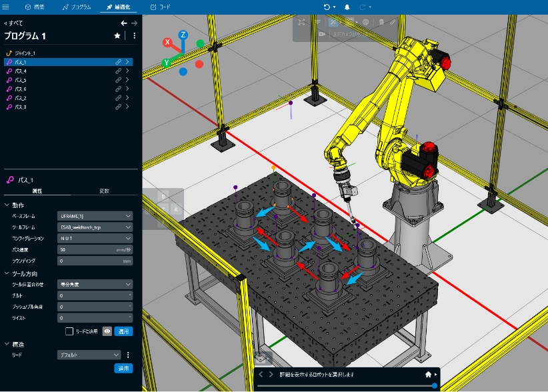Click the star to favorite プログラム 1

pos(117,36)
